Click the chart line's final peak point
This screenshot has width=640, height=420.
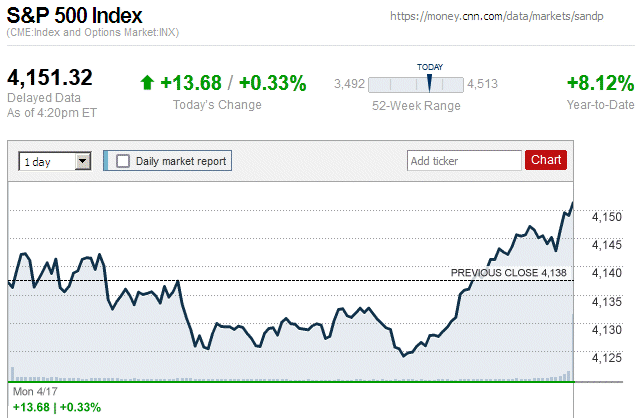coord(572,203)
